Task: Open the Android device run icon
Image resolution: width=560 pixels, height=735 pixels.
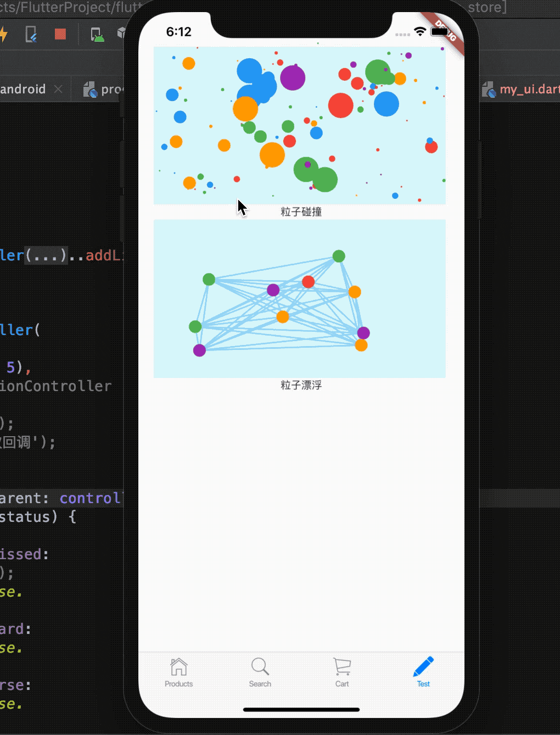Action: (x=97, y=34)
